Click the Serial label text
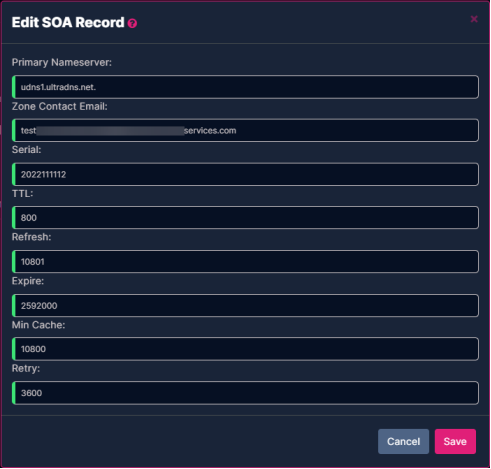 click(x=26, y=150)
